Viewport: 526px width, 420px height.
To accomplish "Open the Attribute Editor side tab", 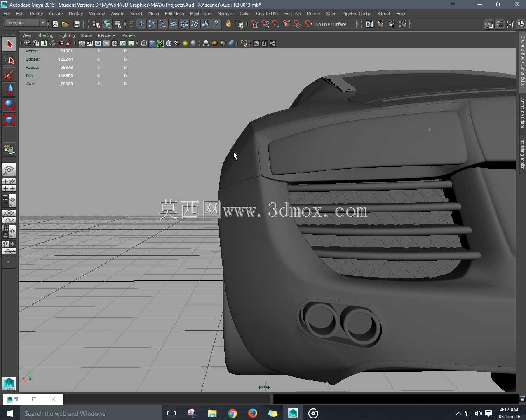I will pos(522,113).
